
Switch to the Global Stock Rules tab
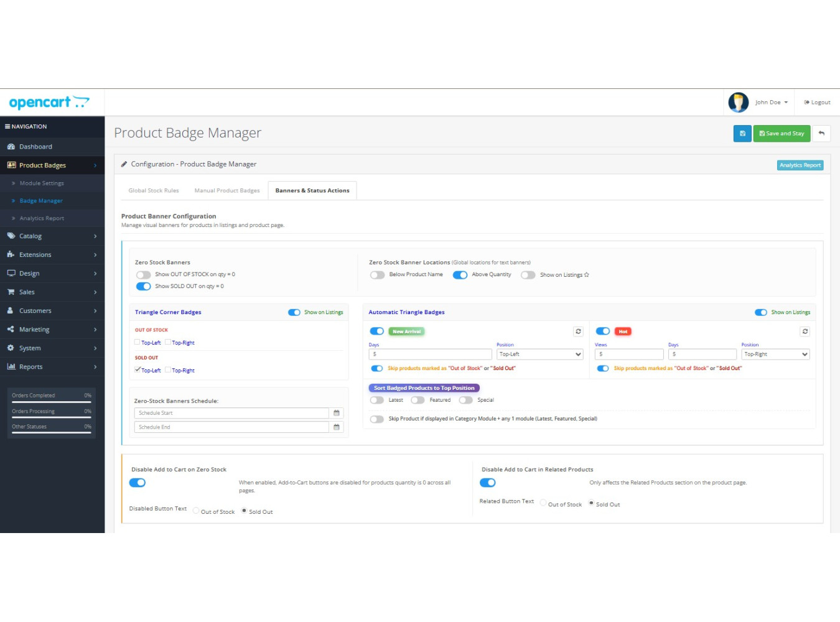coord(154,191)
